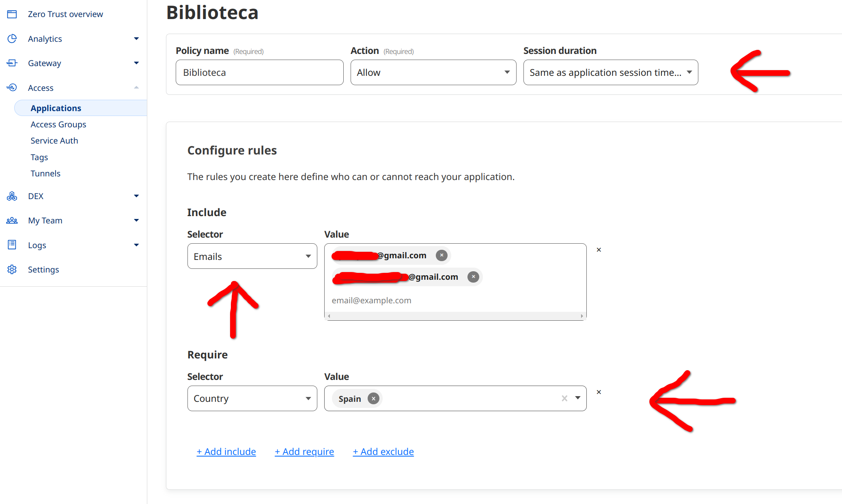Image resolution: width=842 pixels, height=504 pixels.
Task: Remove the Spain country tag
Action: 373,399
